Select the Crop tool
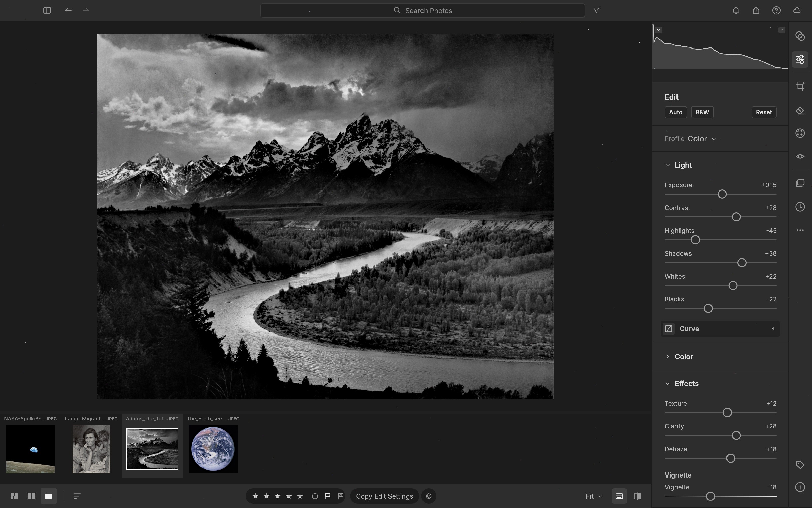 click(x=800, y=86)
